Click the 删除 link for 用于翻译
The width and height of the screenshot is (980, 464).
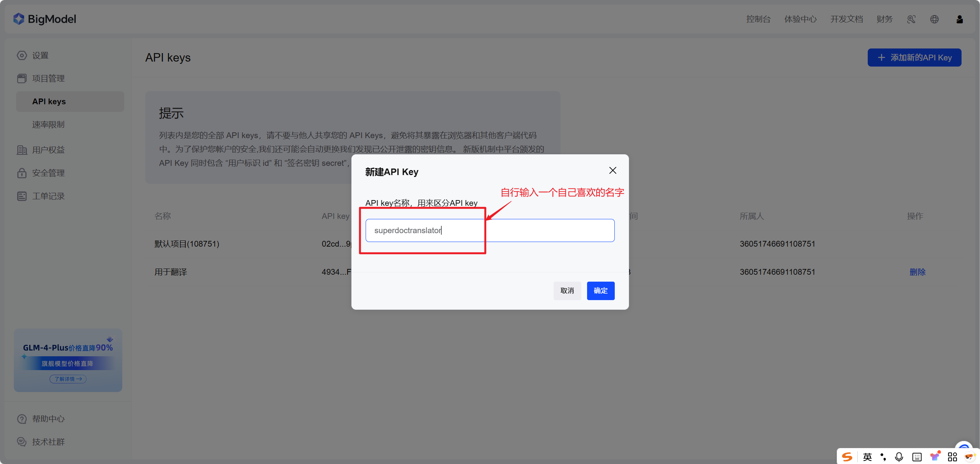[x=917, y=272]
